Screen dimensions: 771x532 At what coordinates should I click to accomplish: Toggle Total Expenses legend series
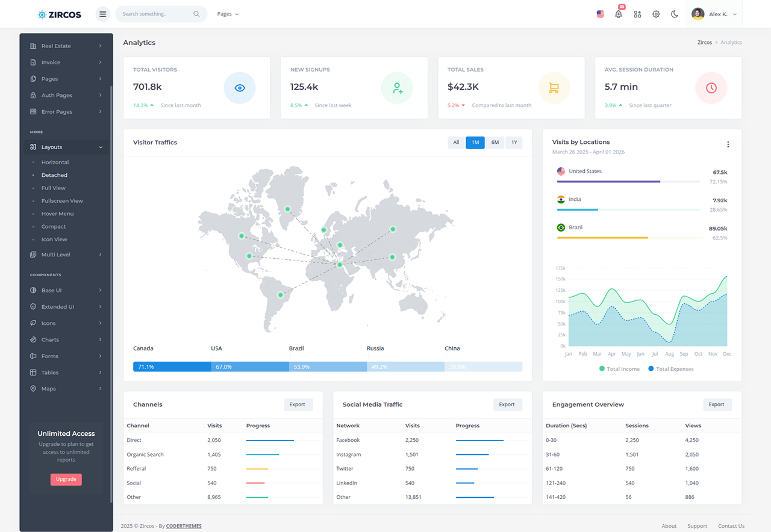tap(670, 369)
